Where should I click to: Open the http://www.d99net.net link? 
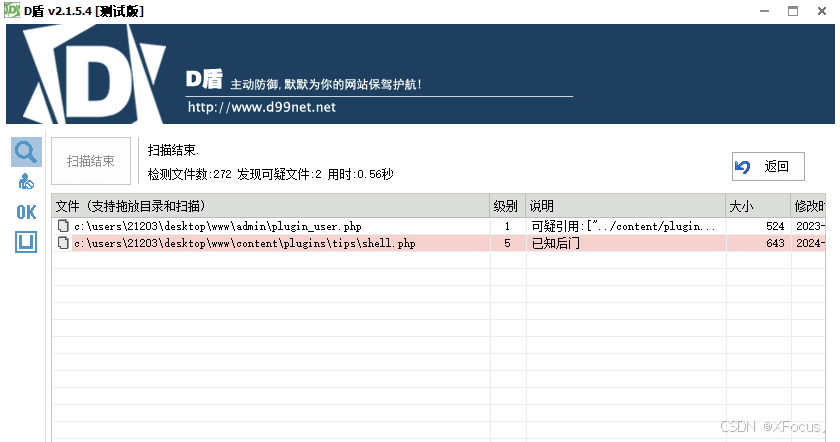(261, 107)
